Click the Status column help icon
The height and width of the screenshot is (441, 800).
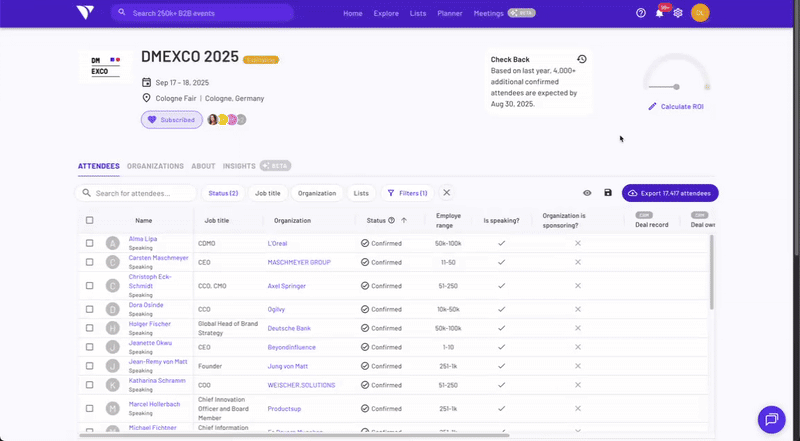(391, 220)
